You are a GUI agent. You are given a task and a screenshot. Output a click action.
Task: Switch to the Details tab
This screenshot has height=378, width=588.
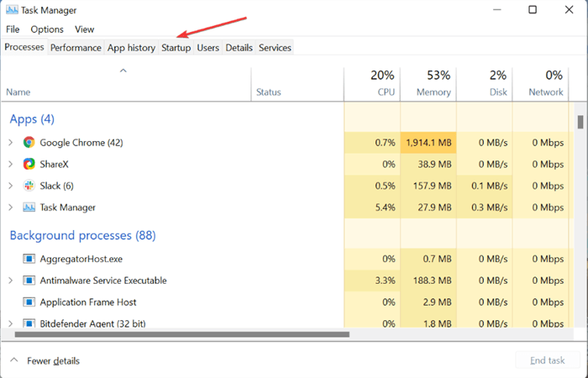pyautogui.click(x=239, y=48)
